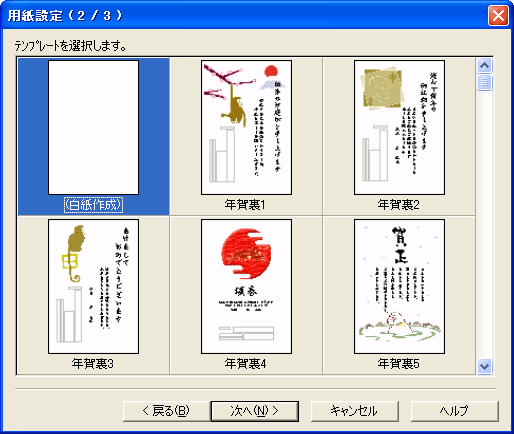Choose the 年賀裏1 monkey on branch template
This screenshot has height=434, width=514.
(246, 127)
